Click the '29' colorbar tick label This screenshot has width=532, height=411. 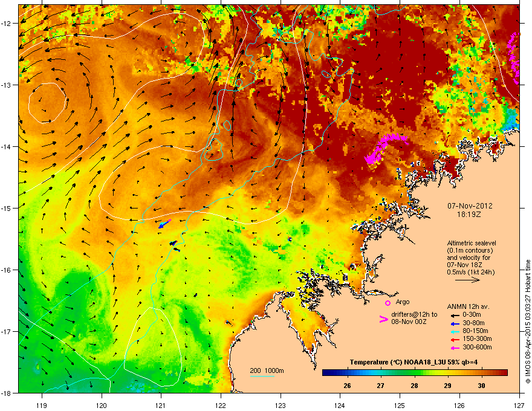tap(448, 386)
